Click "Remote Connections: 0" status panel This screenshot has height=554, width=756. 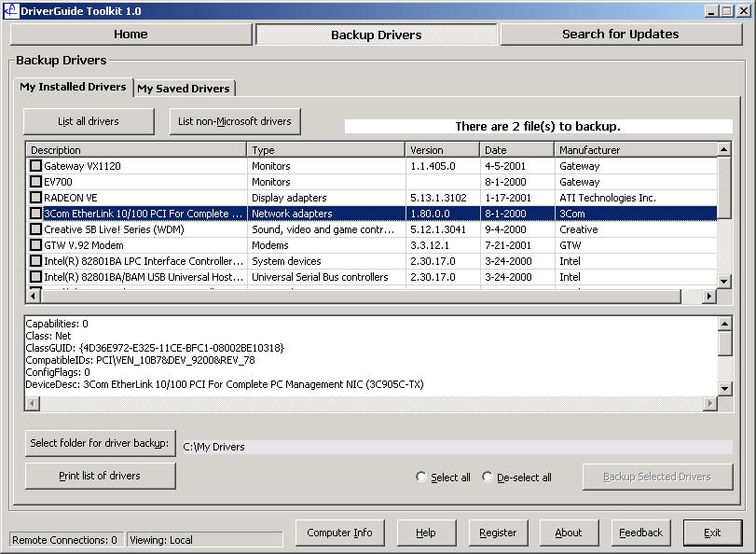coord(66,539)
